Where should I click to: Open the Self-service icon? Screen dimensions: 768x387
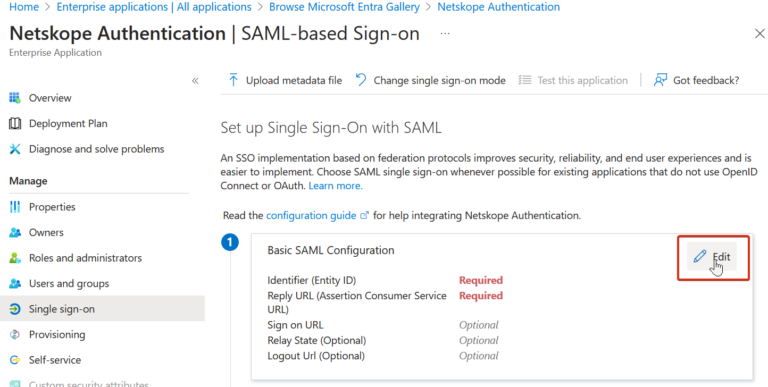tap(15, 360)
